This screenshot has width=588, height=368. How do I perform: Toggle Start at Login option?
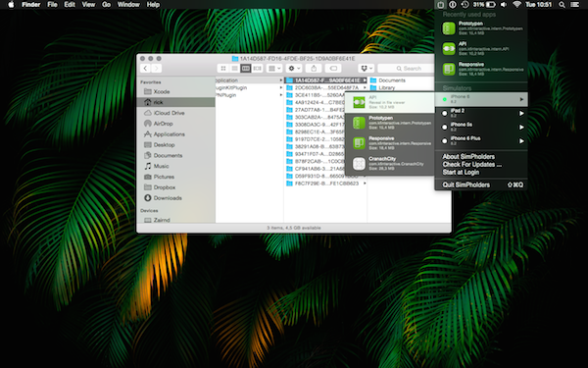[x=461, y=173]
